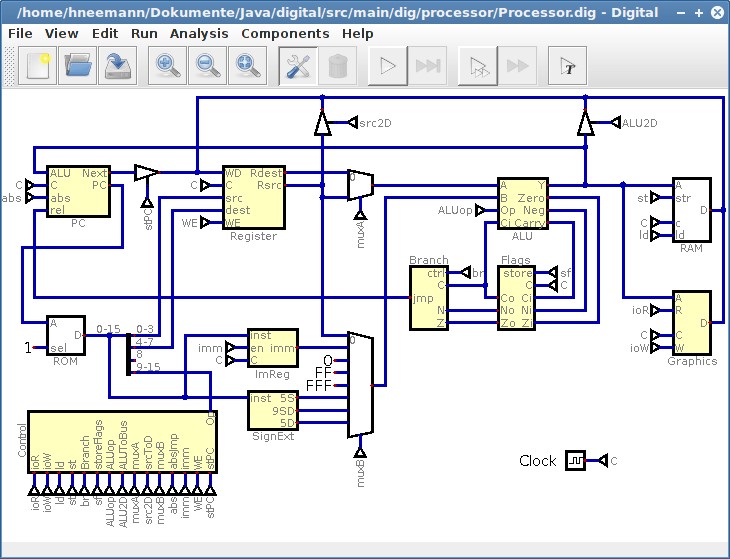Viewport: 730px width, 559px height.
Task: Zoom out using the magnifier minus icon
Action: coord(208,66)
